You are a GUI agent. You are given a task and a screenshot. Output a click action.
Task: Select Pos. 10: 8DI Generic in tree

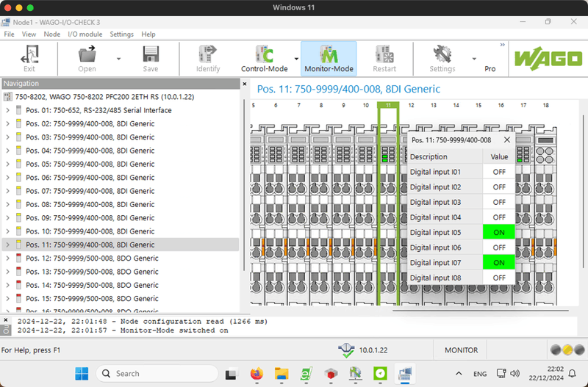[90, 231]
